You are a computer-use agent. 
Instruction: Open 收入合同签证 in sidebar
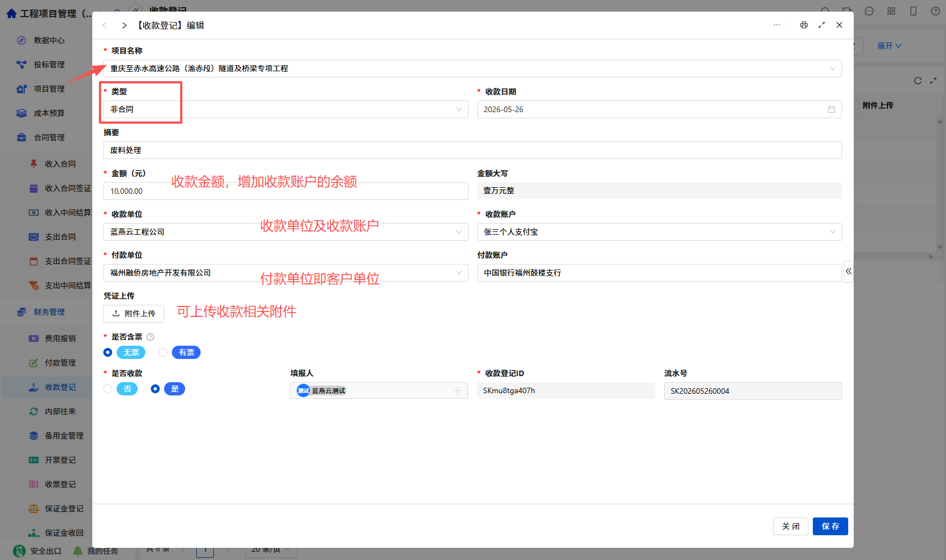[x=67, y=188]
